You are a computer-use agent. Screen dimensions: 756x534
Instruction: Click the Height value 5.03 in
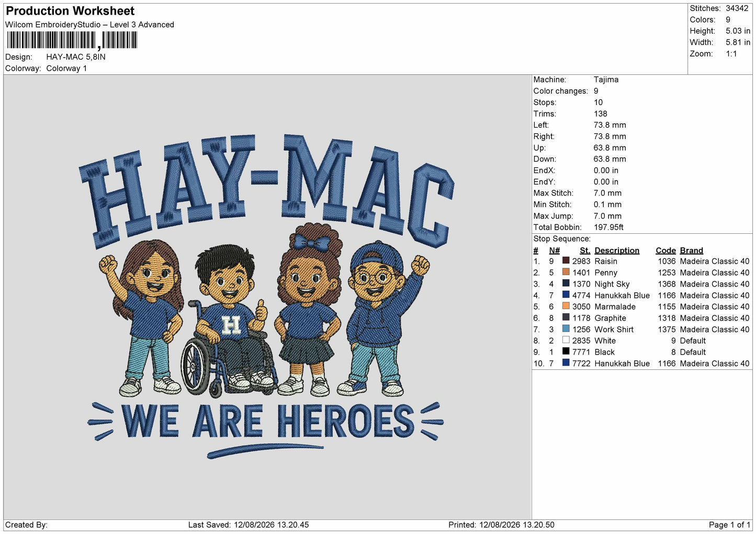pyautogui.click(x=738, y=31)
